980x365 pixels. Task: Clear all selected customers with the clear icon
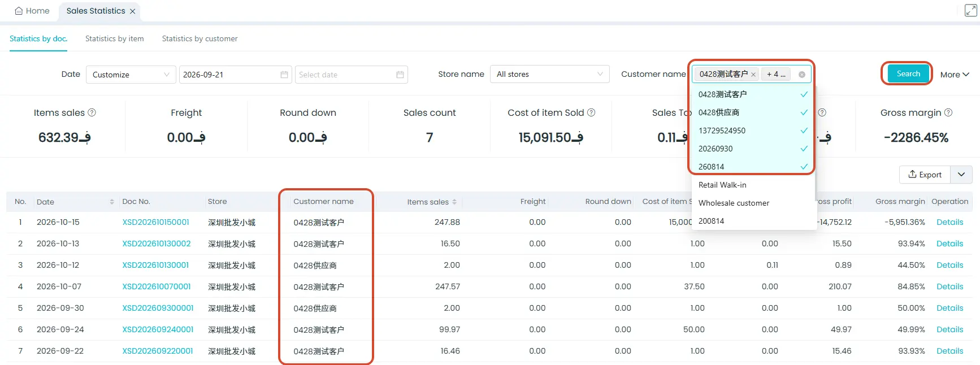pos(802,75)
